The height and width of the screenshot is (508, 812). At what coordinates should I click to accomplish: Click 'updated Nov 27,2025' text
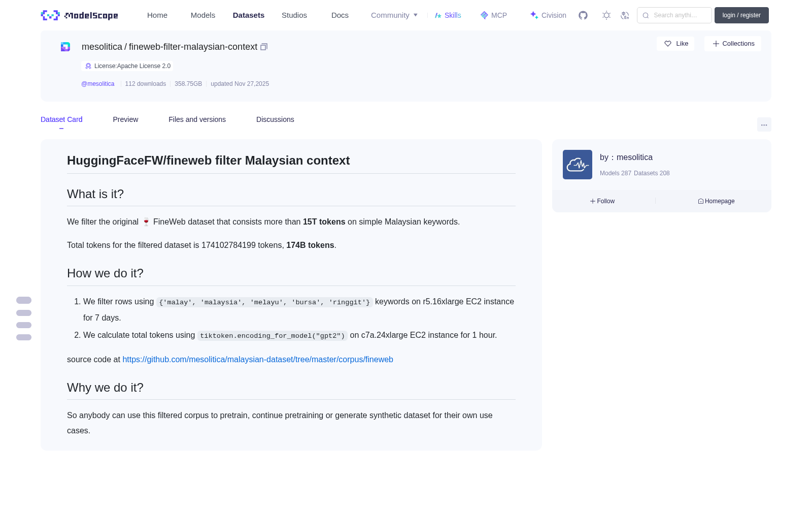[x=240, y=84]
